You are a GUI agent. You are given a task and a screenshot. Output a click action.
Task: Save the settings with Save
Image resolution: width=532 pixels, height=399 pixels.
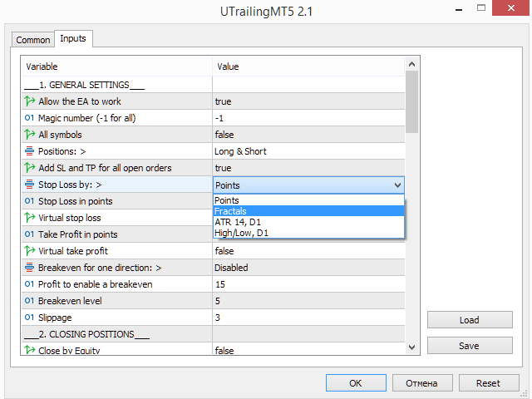[x=470, y=346]
